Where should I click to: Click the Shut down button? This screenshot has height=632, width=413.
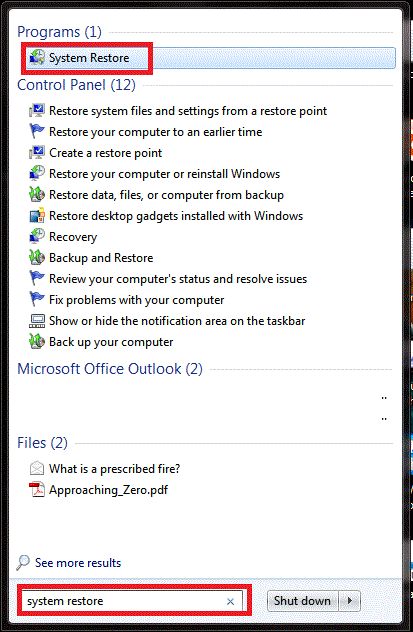click(x=303, y=601)
